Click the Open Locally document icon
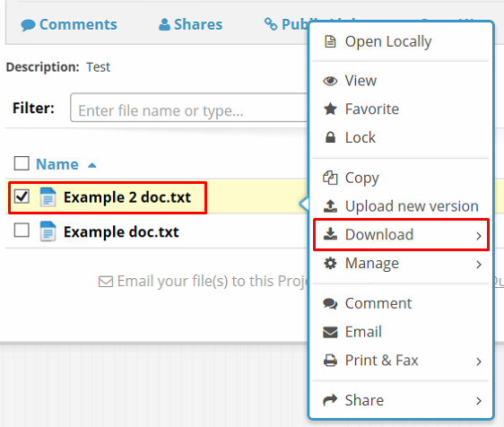This screenshot has width=504, height=427. [x=330, y=41]
